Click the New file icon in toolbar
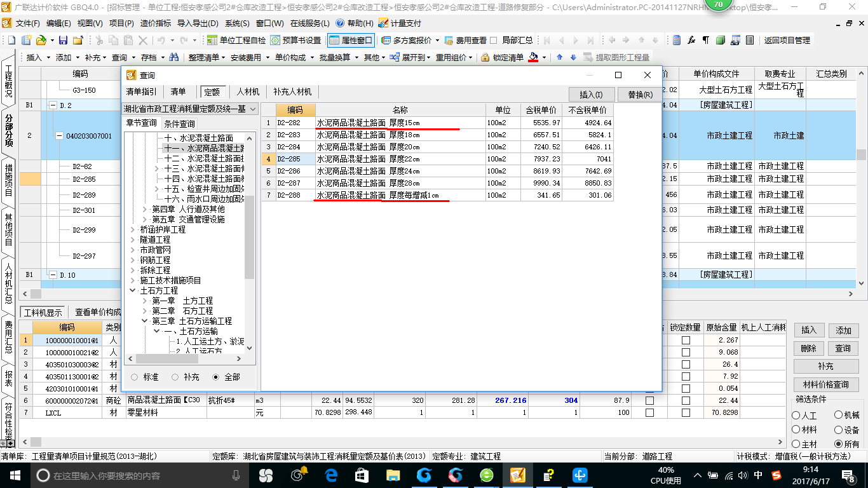This screenshot has height=488, width=868. coord(12,40)
